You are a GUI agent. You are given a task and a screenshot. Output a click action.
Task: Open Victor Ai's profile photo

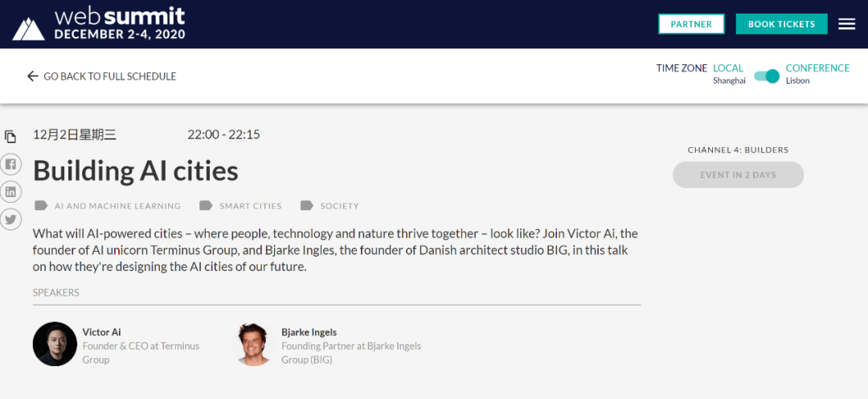[55, 343]
